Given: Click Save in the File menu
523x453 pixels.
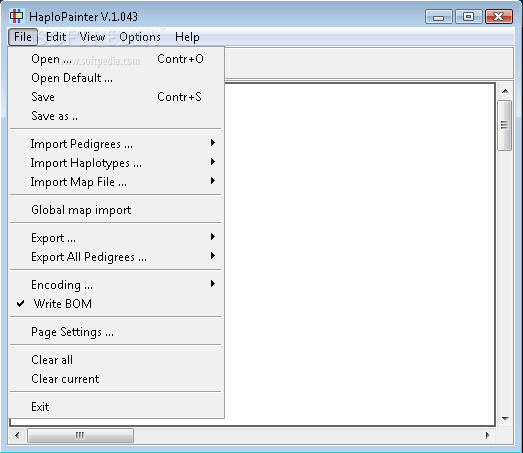Looking at the screenshot, I should coord(117,97).
